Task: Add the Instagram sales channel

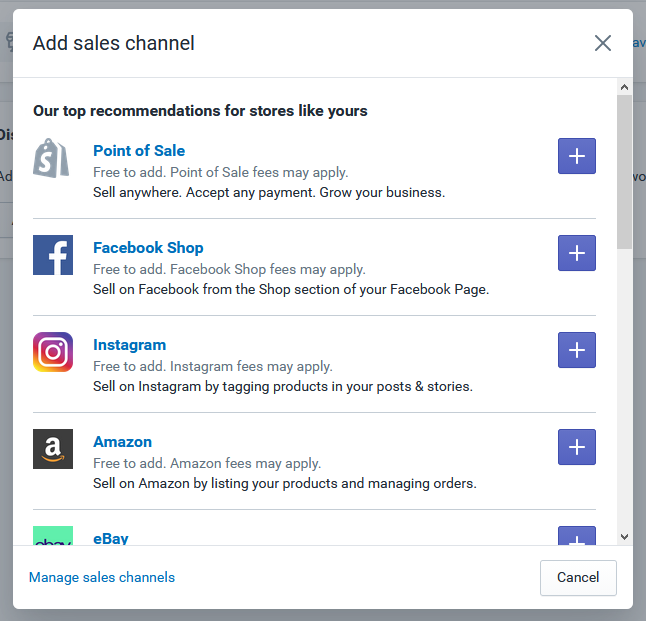Action: (x=576, y=350)
